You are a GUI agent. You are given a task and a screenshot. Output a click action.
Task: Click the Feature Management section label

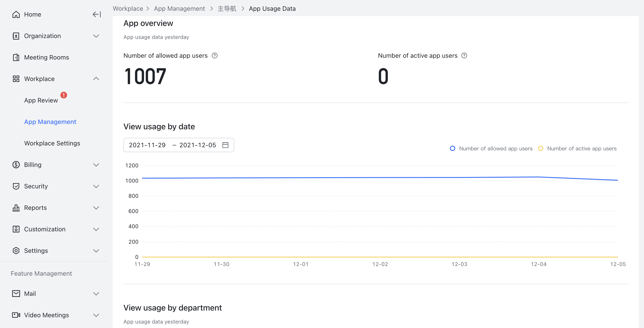pos(41,273)
